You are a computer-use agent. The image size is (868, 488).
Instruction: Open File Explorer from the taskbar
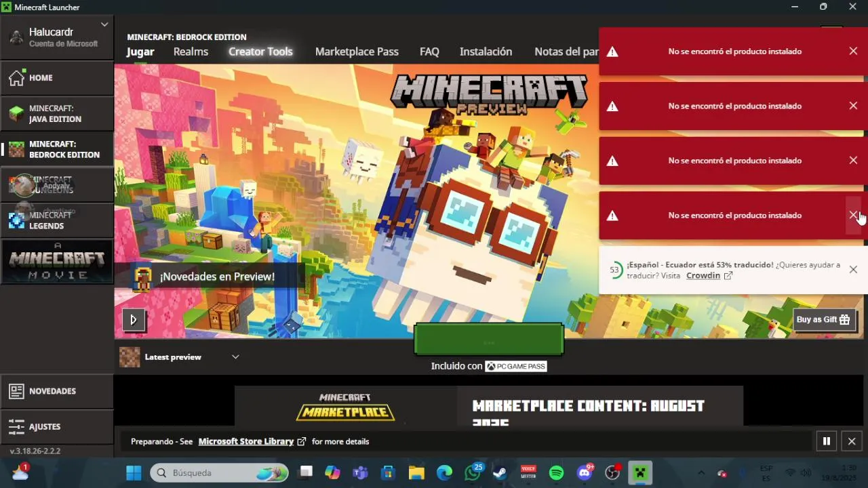tap(416, 472)
